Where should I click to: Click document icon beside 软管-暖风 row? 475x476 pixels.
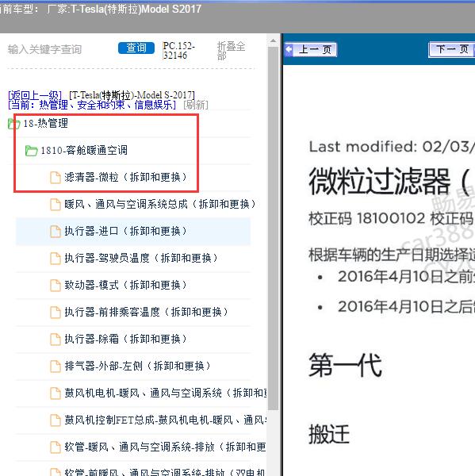pos(56,447)
